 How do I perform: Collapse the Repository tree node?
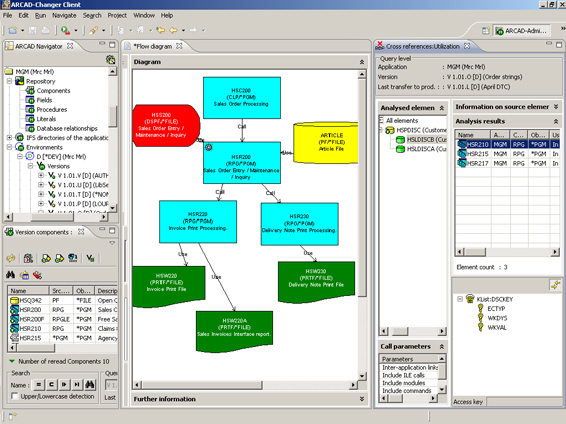pyautogui.click(x=10, y=81)
